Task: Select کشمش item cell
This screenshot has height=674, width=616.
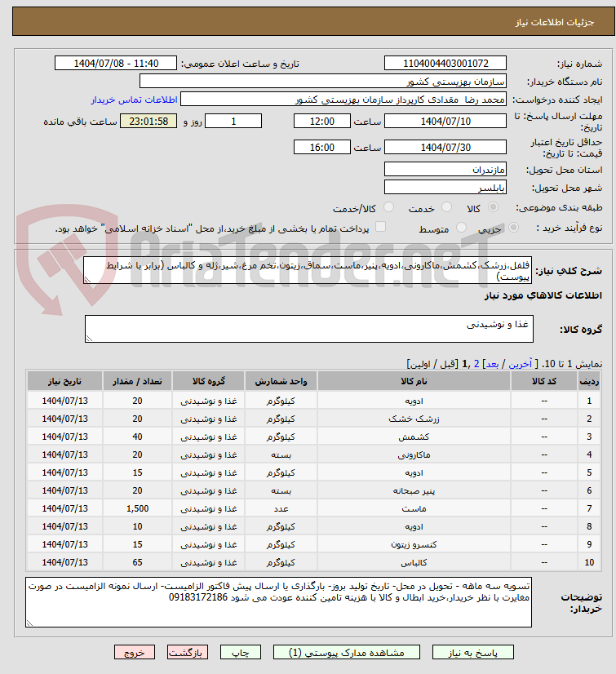Action: (414, 437)
